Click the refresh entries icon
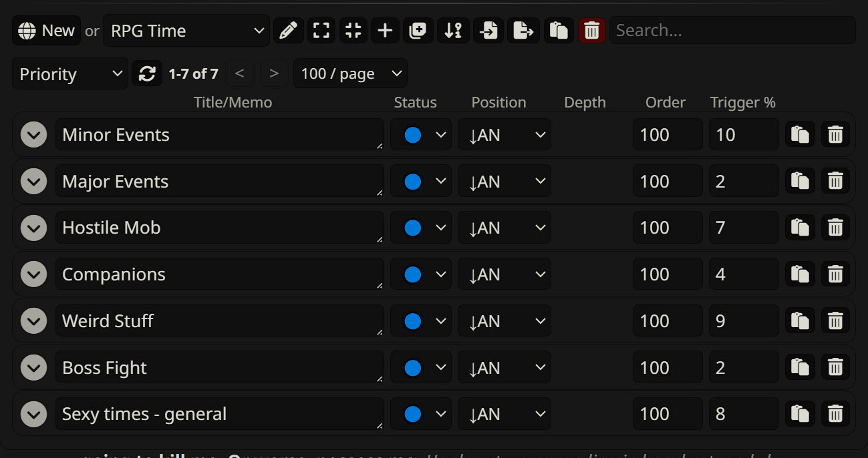Image resolution: width=868 pixels, height=458 pixels. [147, 73]
